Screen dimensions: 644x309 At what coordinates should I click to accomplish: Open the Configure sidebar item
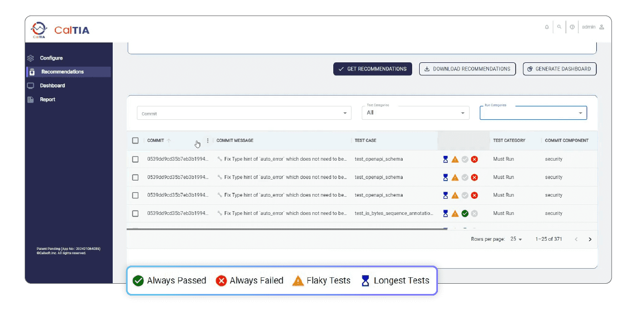(x=51, y=58)
